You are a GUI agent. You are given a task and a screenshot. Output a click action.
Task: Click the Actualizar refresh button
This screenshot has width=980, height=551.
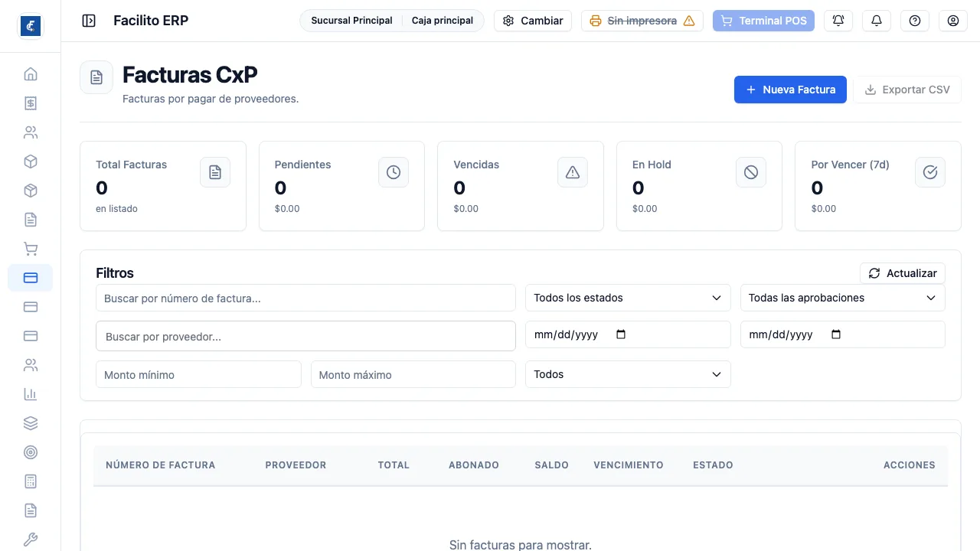(903, 273)
